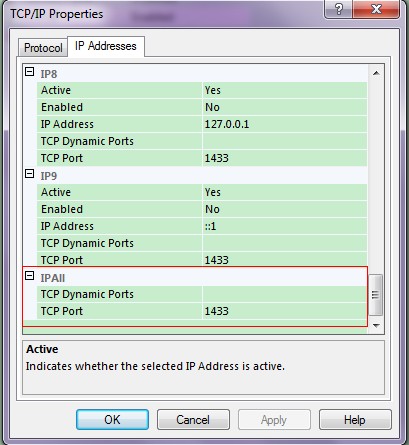Edit the IPAll TCP Port 1433 field
Viewport: 409px width, 445px height.
(x=285, y=311)
